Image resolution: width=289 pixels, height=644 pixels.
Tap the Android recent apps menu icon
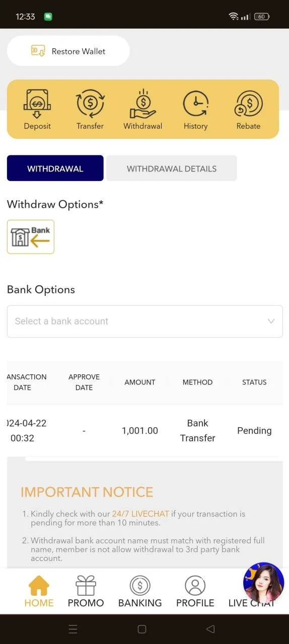click(73, 629)
